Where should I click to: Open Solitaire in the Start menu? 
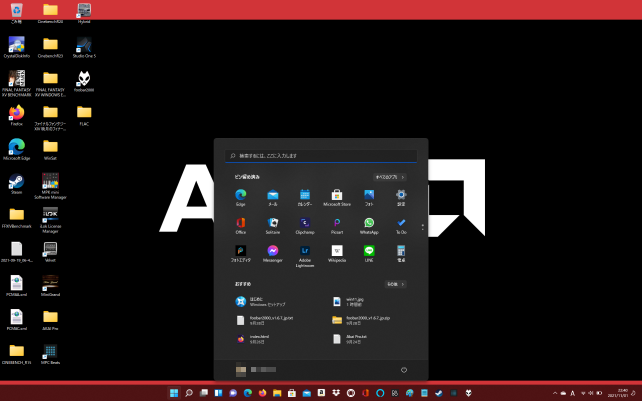273,225
